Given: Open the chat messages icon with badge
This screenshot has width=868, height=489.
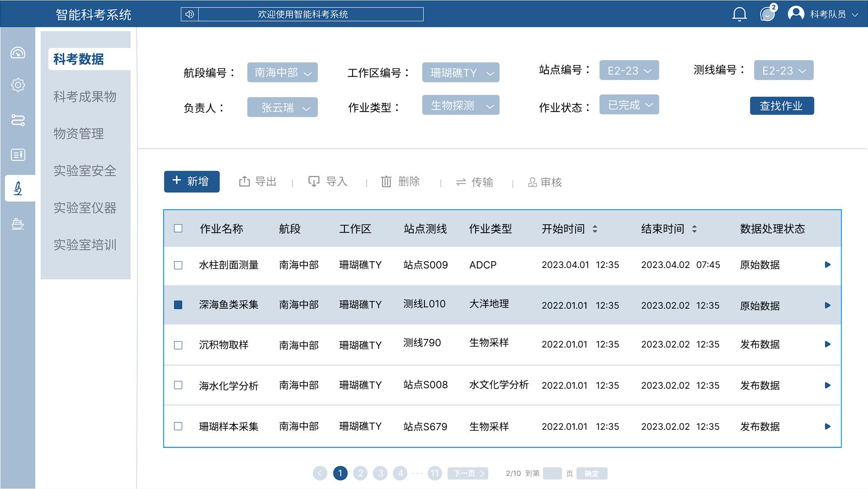Looking at the screenshot, I should (767, 14).
